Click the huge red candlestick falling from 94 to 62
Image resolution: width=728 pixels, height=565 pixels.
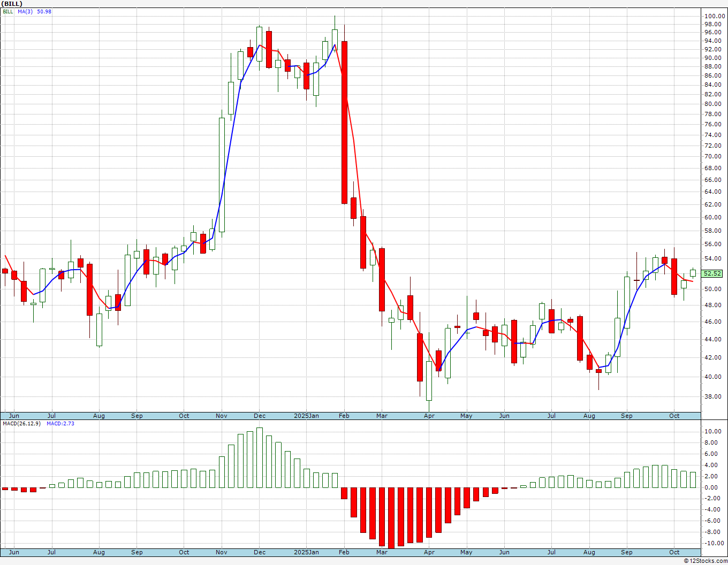(344, 122)
